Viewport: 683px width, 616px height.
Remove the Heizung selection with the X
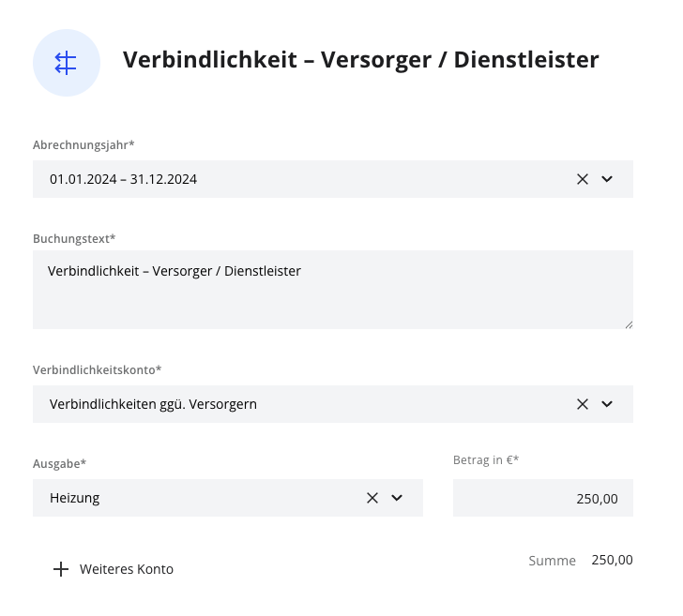[372, 498]
